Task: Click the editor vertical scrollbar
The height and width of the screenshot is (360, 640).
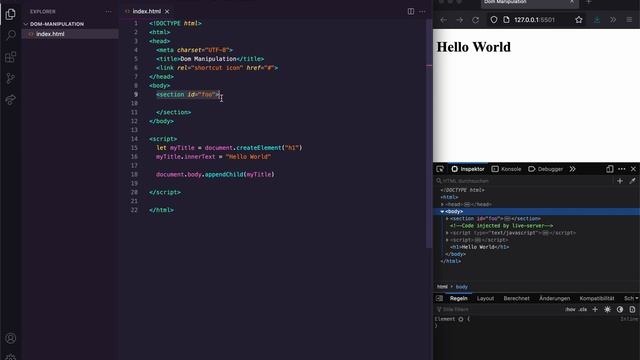Action: click(429, 133)
